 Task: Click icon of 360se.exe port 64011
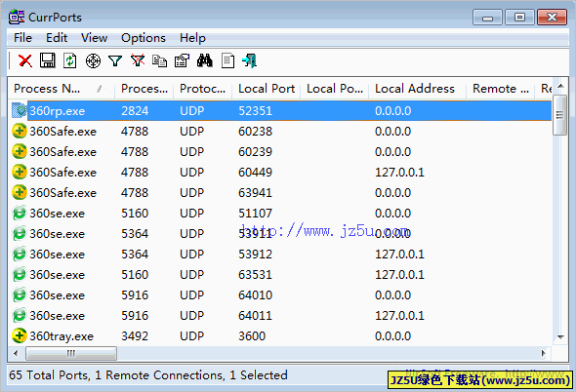coord(20,315)
